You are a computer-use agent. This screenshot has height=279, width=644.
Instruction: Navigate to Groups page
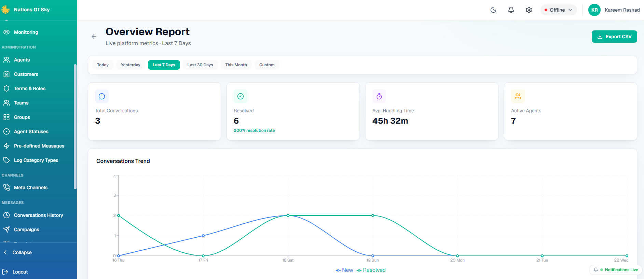(22, 117)
